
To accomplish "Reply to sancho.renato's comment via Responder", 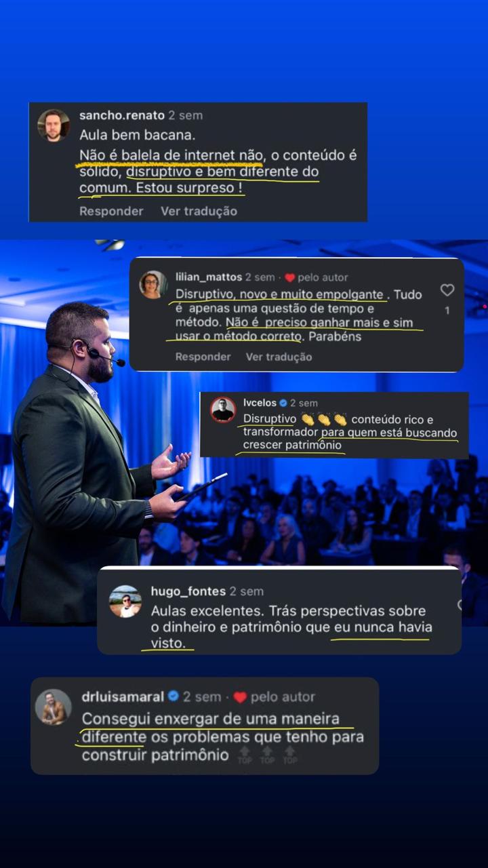I will pyautogui.click(x=111, y=211).
